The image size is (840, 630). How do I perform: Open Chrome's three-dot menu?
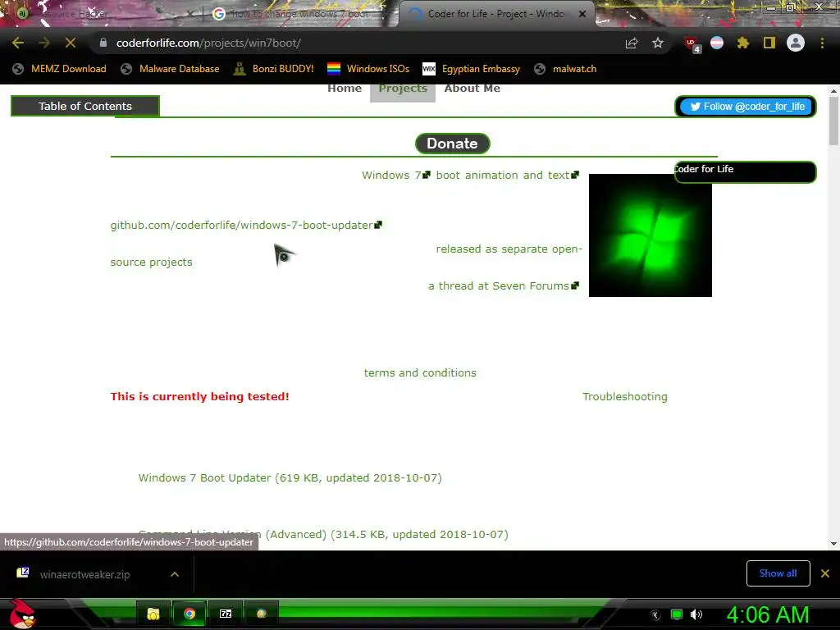pos(822,43)
